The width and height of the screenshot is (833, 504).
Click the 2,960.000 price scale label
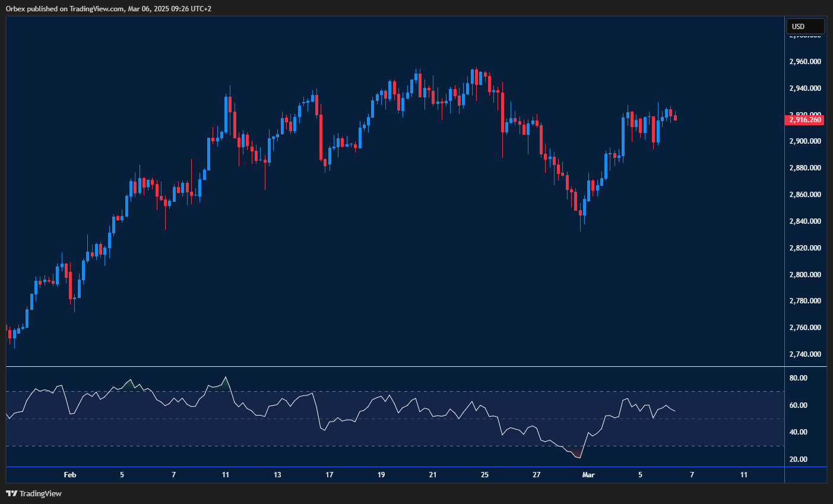click(x=805, y=61)
